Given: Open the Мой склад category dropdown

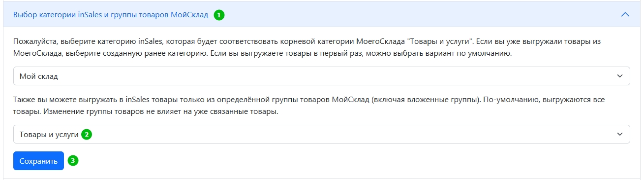Looking at the screenshot, I should pyautogui.click(x=321, y=76).
